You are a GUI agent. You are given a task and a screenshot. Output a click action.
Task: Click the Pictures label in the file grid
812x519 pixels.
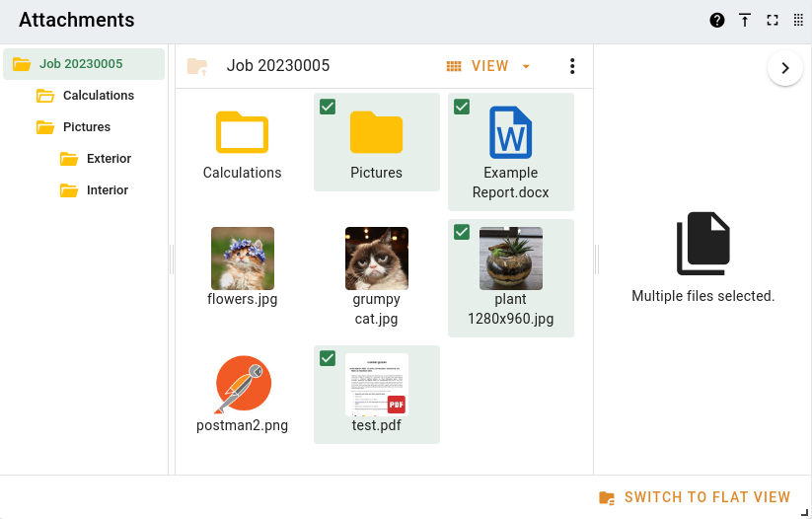click(x=376, y=173)
